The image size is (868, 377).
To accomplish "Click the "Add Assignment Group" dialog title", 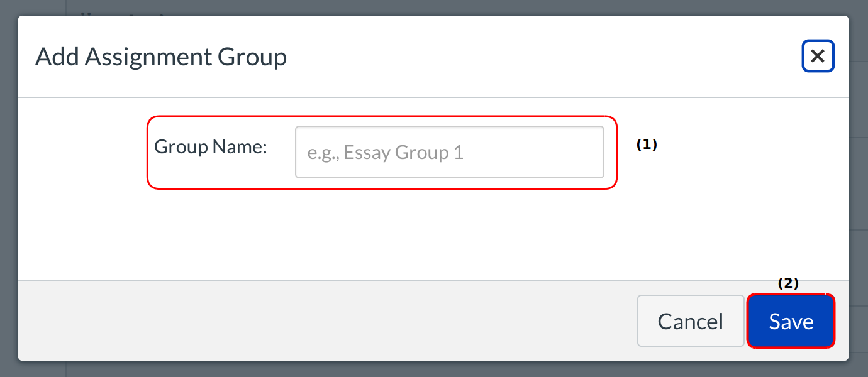I will pos(161,57).
